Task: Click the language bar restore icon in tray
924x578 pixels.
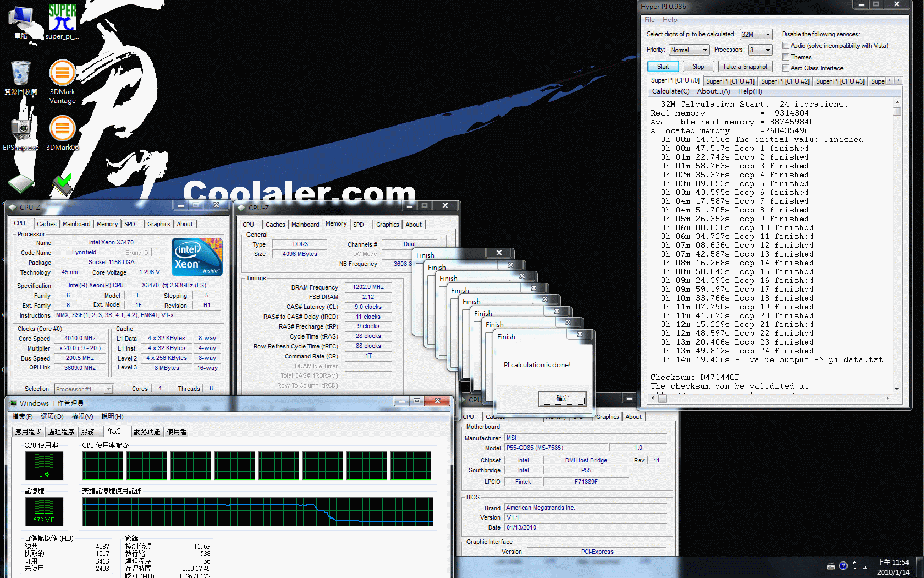Action: point(855,564)
